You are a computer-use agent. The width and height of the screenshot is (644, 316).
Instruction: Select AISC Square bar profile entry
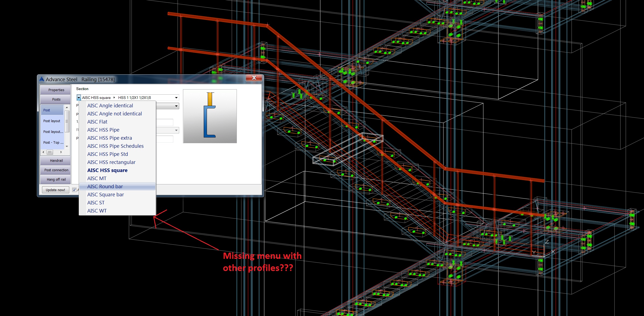coord(106,194)
